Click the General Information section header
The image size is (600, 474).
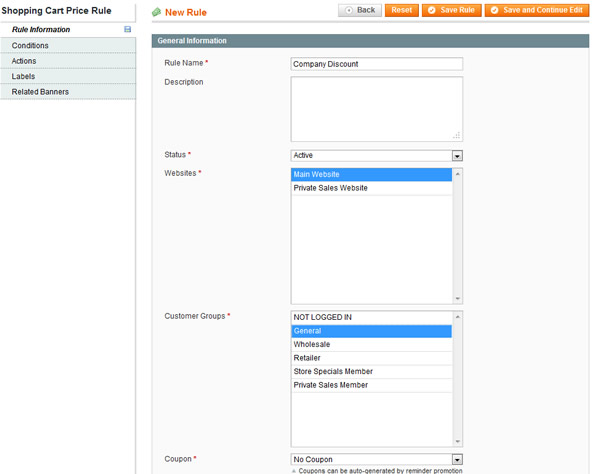coord(370,41)
